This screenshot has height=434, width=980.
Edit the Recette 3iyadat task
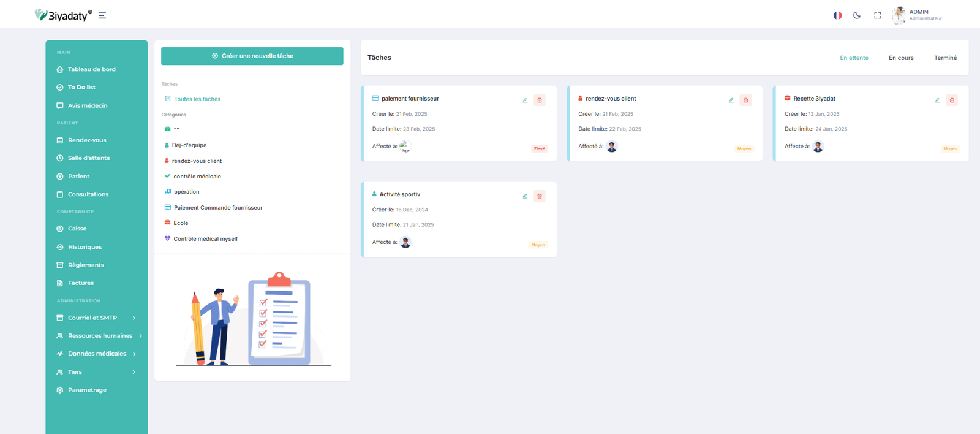point(937,101)
